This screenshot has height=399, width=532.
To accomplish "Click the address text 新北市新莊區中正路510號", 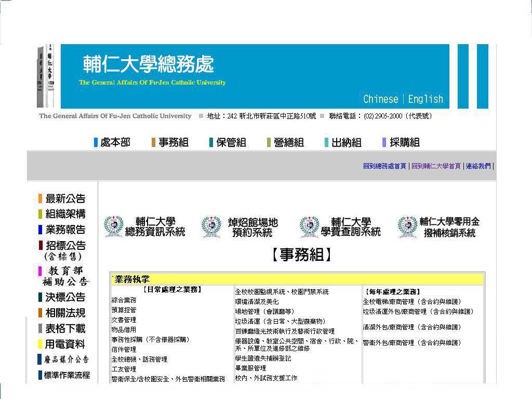I will [277, 116].
